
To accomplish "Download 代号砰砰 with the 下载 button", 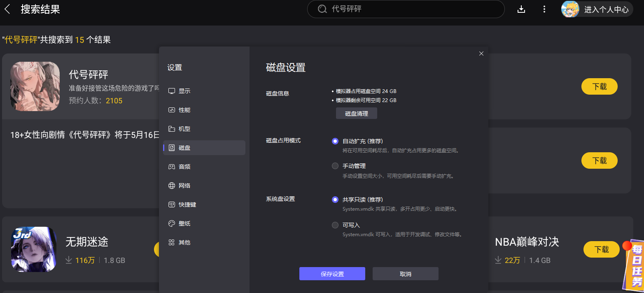I will [600, 86].
